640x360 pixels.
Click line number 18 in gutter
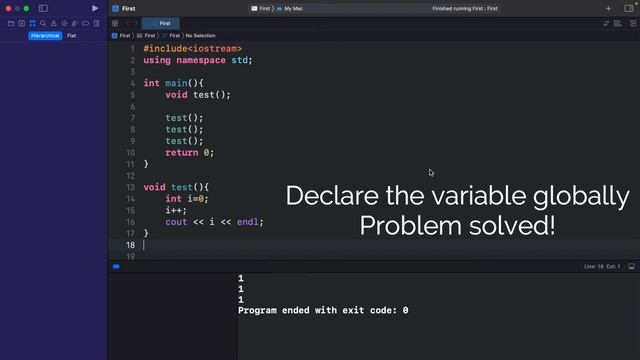[130, 245]
